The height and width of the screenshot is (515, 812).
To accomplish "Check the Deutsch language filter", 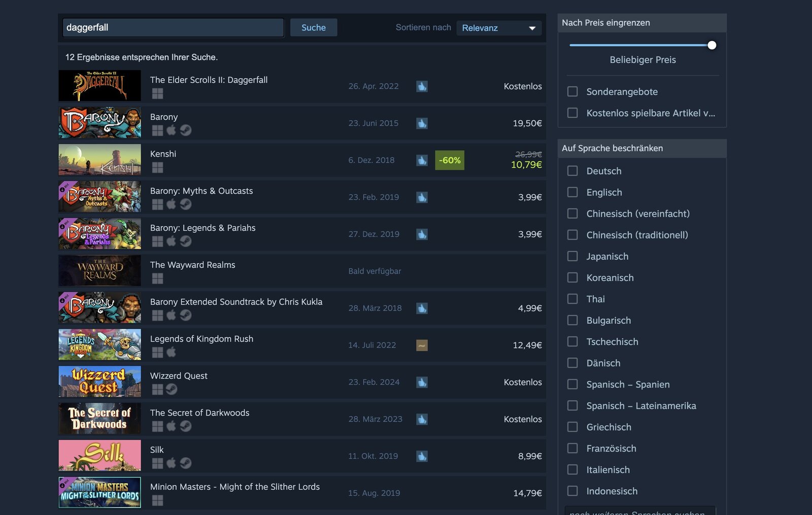I will (572, 171).
